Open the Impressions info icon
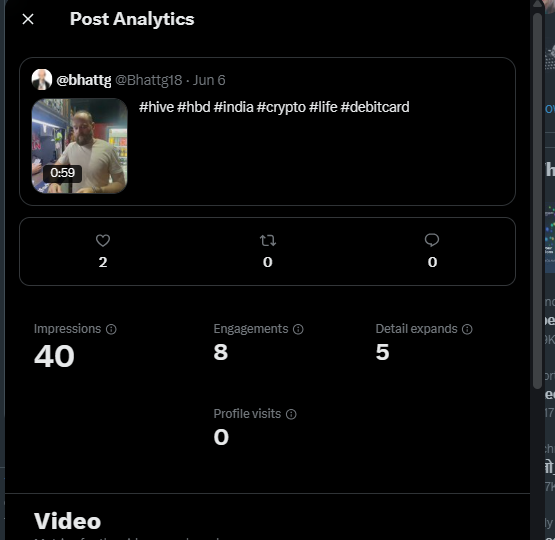 [111, 329]
